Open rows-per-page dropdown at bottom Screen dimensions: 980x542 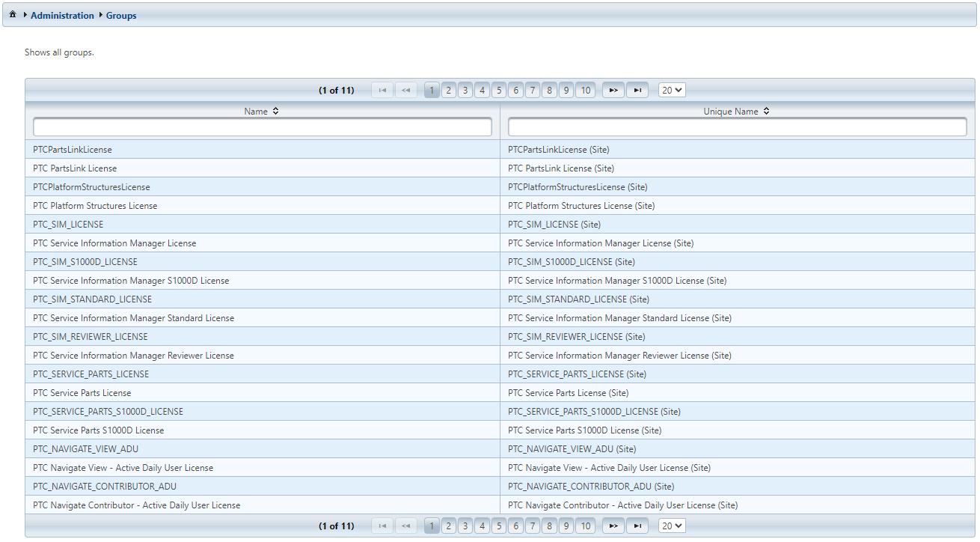point(672,526)
